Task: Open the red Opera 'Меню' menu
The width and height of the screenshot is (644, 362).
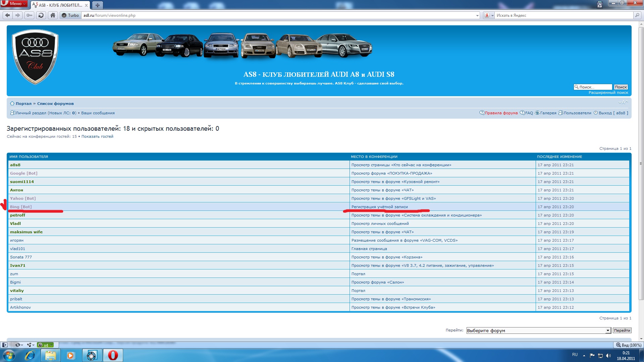Action: [x=14, y=4]
